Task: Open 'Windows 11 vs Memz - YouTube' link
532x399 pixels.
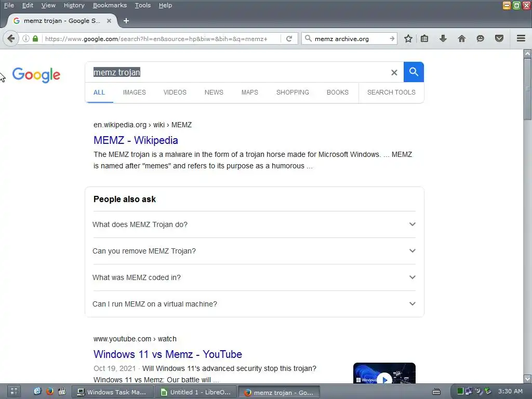Action: 168,354
